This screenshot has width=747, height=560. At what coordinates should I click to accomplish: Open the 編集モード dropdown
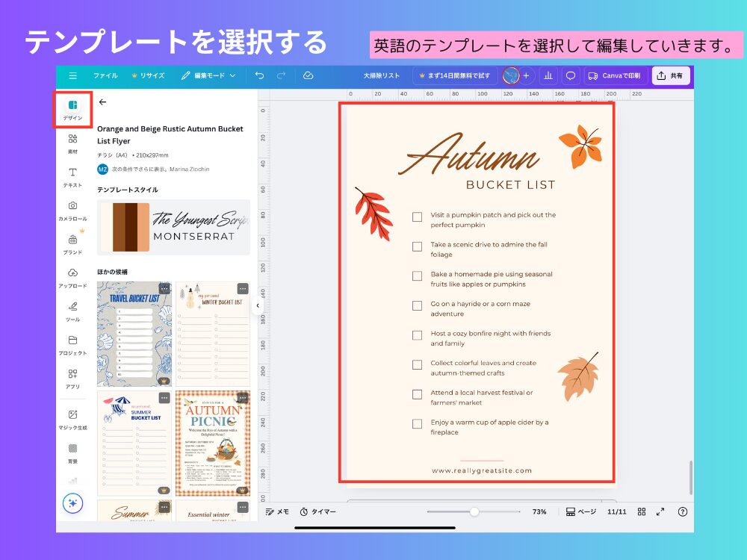pyautogui.click(x=213, y=76)
